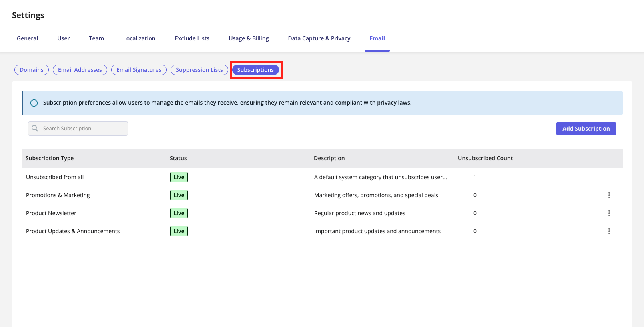The height and width of the screenshot is (327, 644).
Task: Click the Description column header
Action: pyautogui.click(x=329, y=158)
